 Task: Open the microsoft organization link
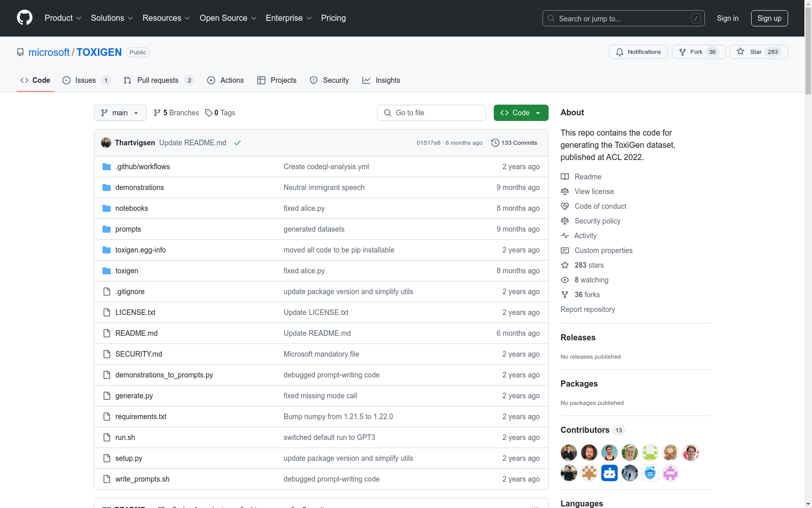[49, 52]
